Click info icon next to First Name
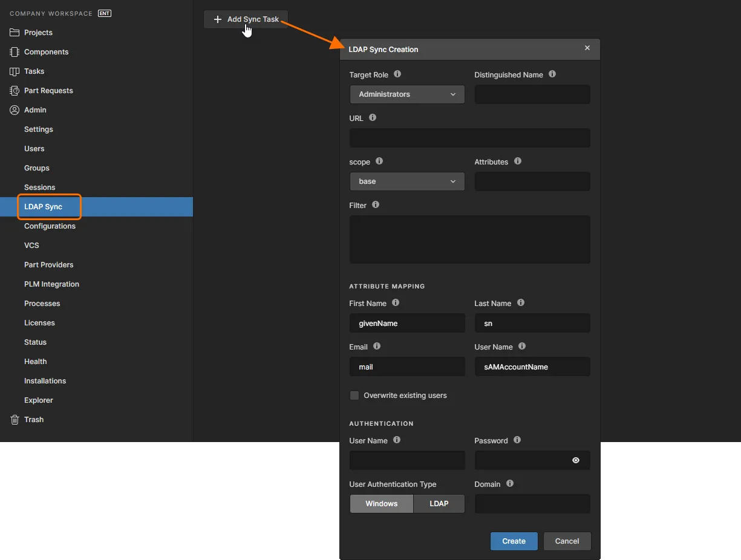 pos(396,302)
